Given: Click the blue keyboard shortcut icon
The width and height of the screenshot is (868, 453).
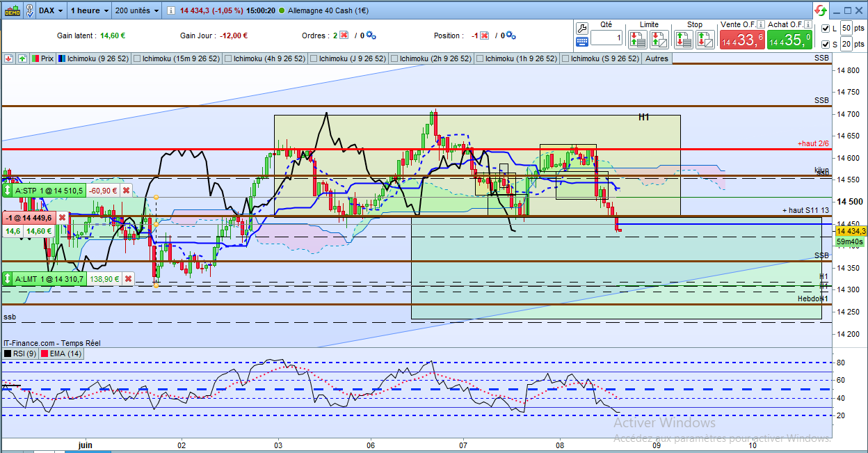Looking at the screenshot, I should tap(583, 42).
